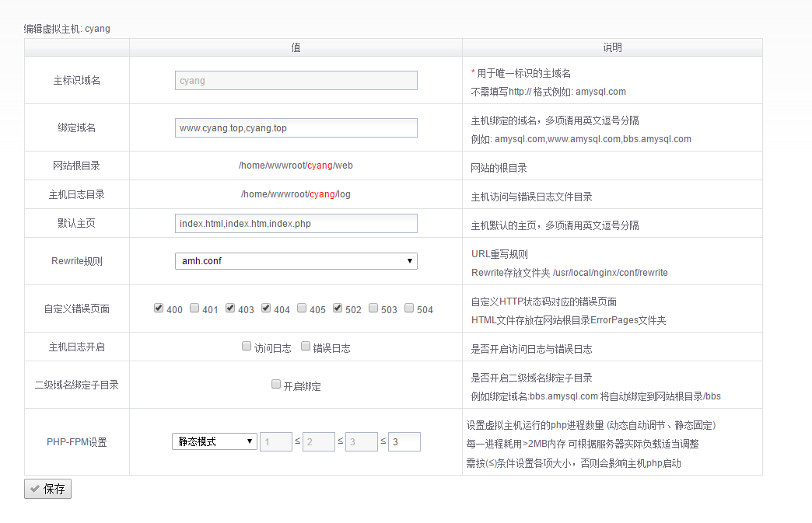Click the 网站的根目录 description text
The height and width of the screenshot is (523, 812).
pos(499,168)
